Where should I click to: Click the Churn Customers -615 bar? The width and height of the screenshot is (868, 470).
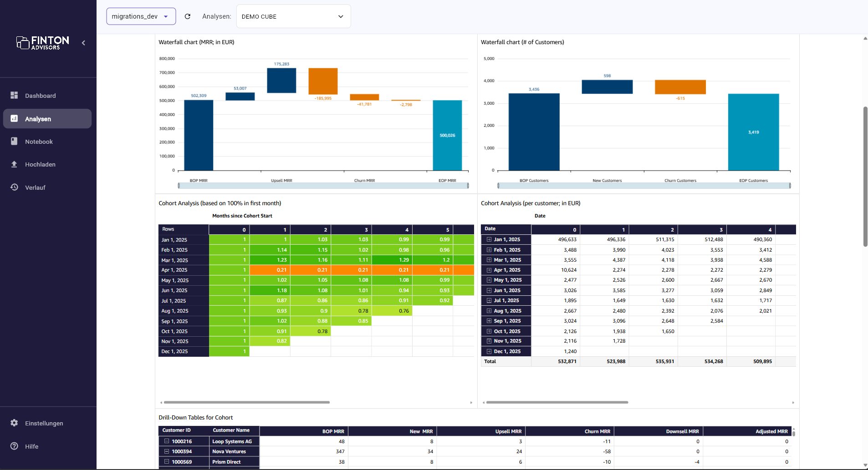point(680,87)
